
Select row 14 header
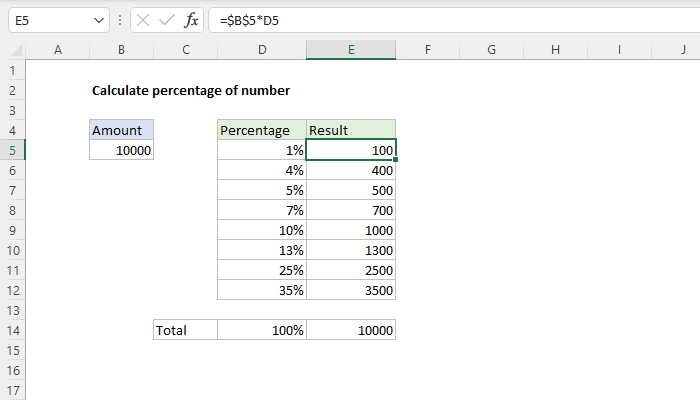[12, 330]
